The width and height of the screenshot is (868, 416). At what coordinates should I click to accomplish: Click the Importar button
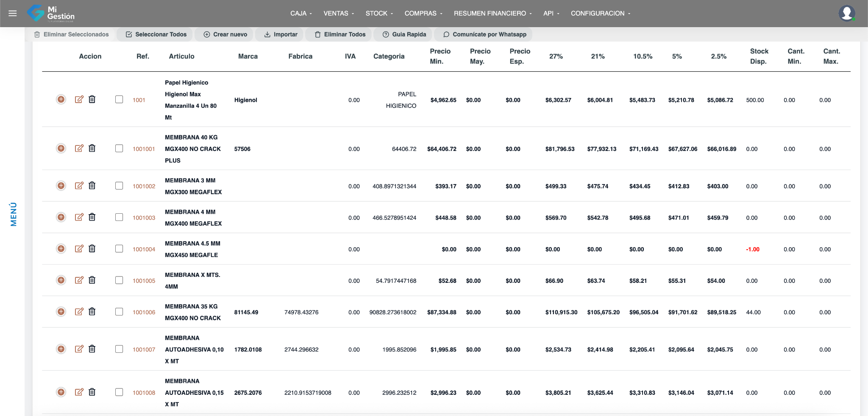click(x=281, y=34)
